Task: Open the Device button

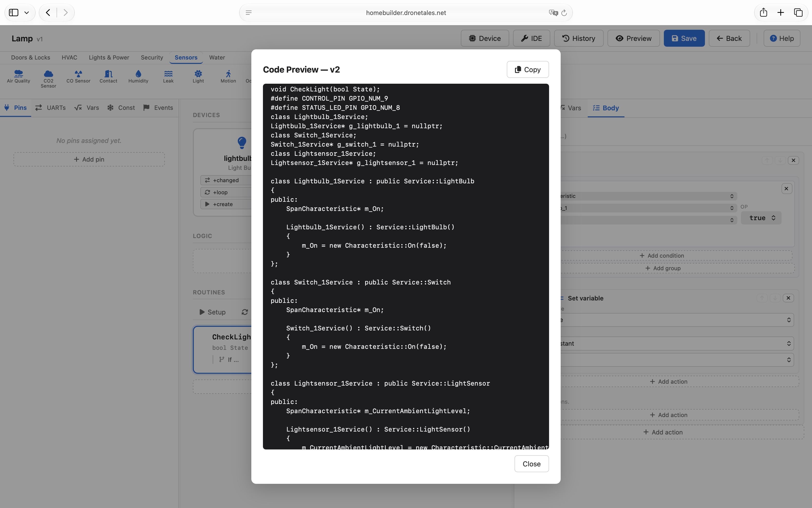Action: point(485,38)
